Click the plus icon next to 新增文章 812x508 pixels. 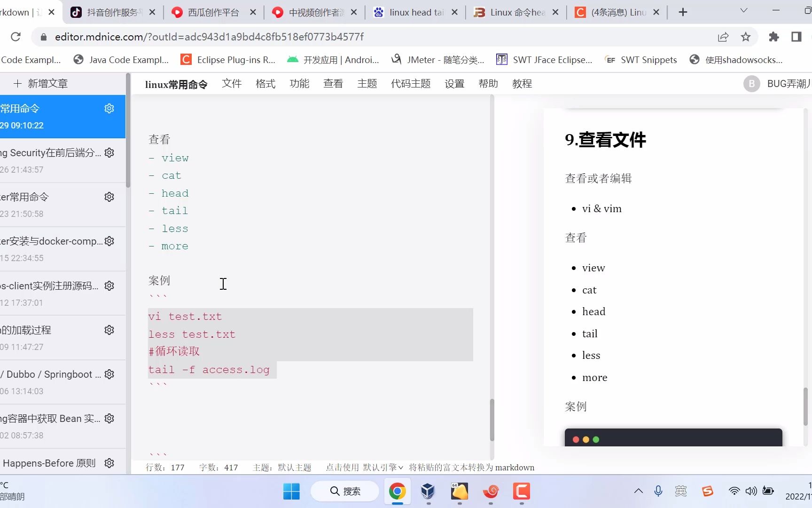[x=17, y=83]
